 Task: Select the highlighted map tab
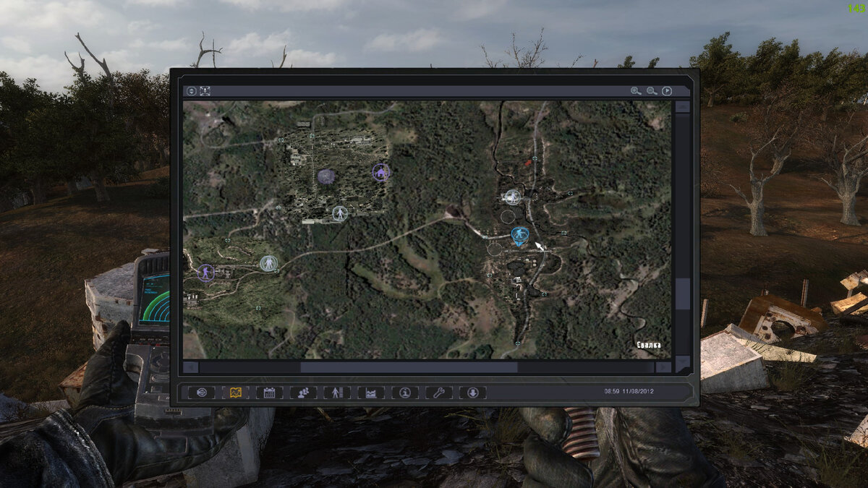[236, 393]
